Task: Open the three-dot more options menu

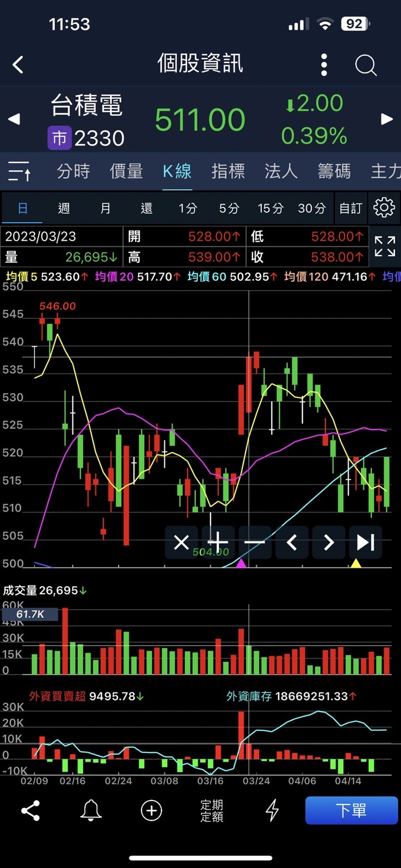Action: click(x=324, y=65)
